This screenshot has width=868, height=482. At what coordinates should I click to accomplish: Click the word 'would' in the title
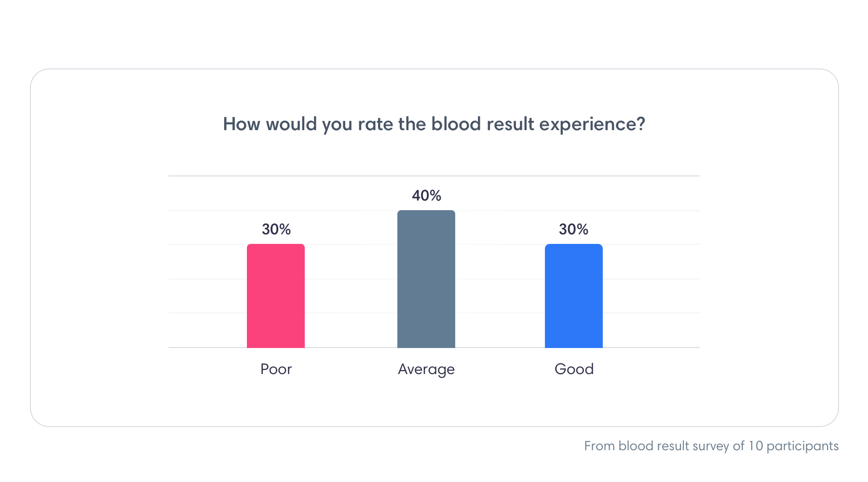point(291,124)
